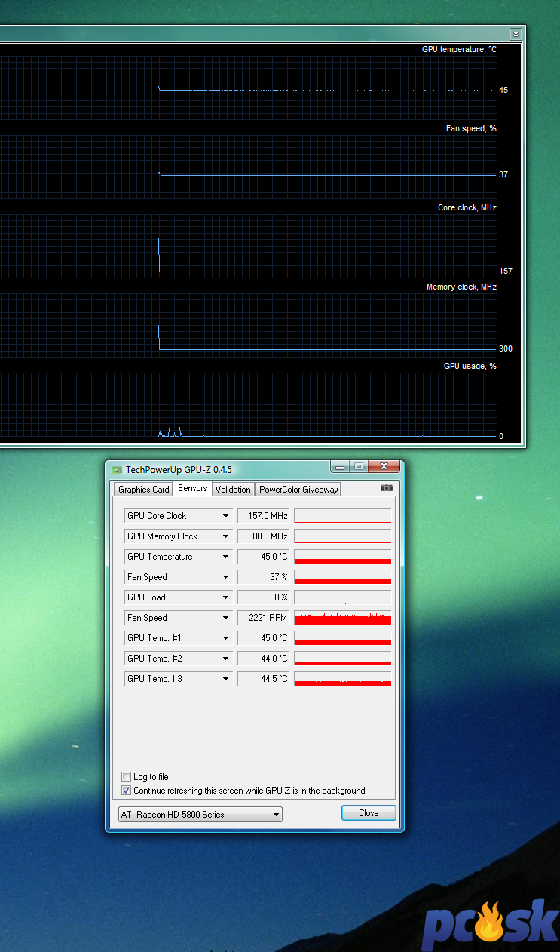Viewport: 560px width, 952px height.
Task: Select the Sensors tab
Action: (x=192, y=488)
